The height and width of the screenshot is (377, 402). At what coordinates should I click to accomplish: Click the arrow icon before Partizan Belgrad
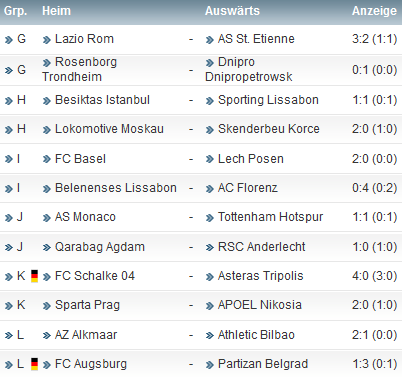pyautogui.click(x=210, y=365)
